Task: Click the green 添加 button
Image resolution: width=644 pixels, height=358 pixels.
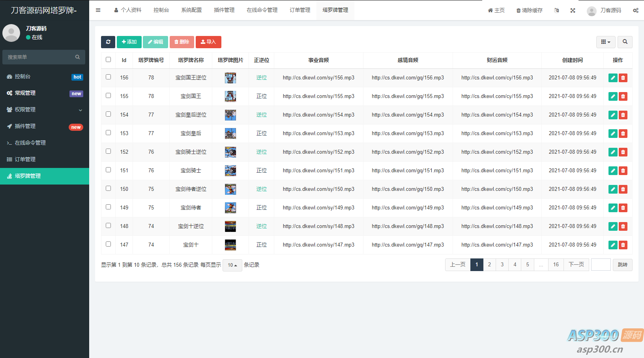Action: pos(129,42)
